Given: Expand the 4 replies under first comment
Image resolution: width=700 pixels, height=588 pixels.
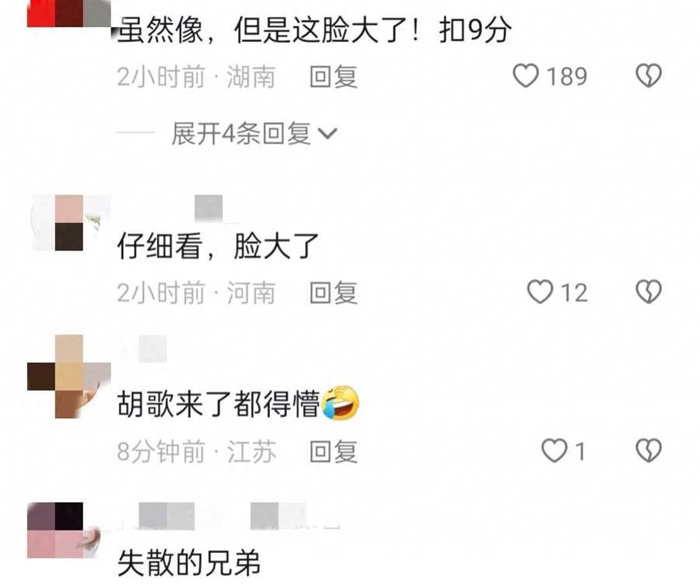Looking at the screenshot, I should [x=254, y=133].
